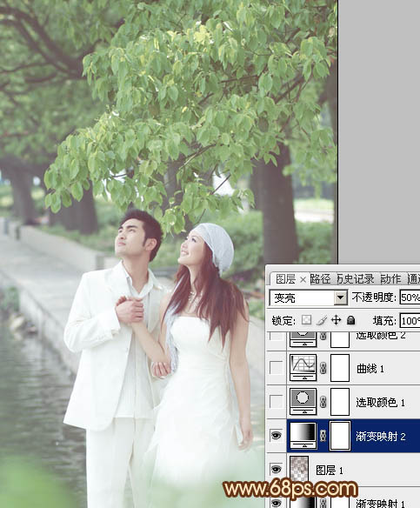Hide the 图层 1 layer eye
The height and width of the screenshot is (508, 420).
pos(276,469)
